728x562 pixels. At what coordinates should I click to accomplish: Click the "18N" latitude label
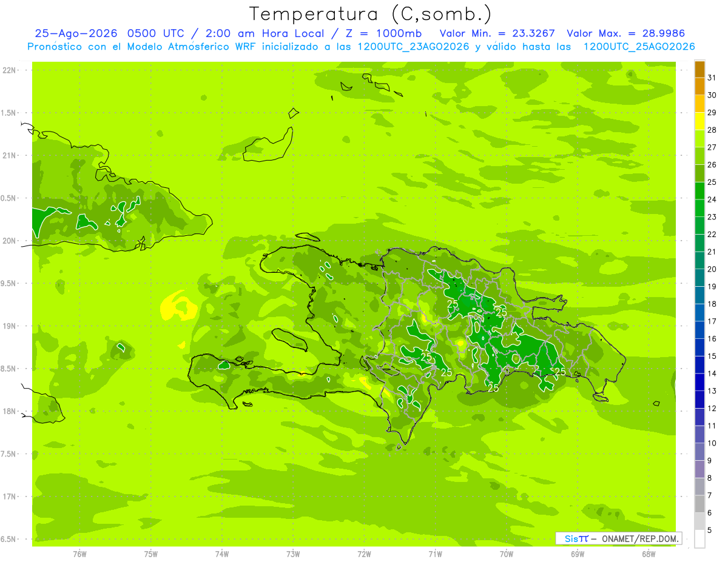coord(10,411)
